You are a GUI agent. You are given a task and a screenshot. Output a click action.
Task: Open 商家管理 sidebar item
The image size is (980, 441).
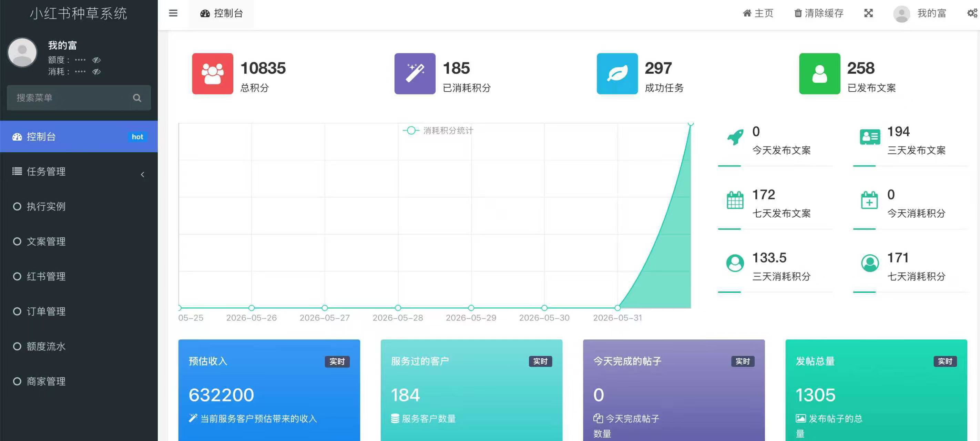pyautogui.click(x=79, y=382)
